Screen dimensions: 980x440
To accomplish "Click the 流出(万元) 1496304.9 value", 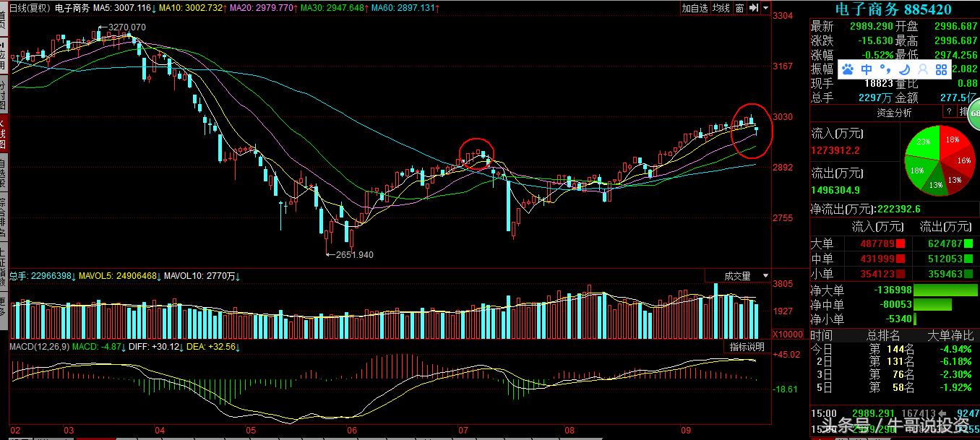I will pos(836,190).
